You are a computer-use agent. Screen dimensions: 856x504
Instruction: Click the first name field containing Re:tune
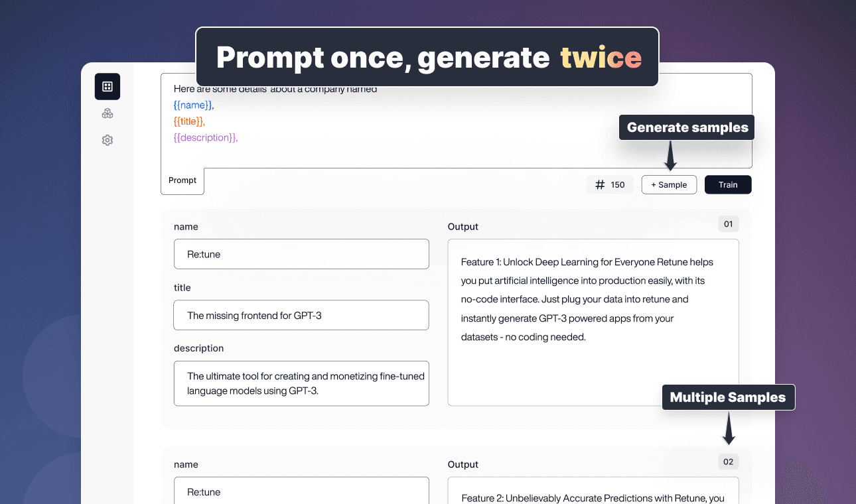301,254
